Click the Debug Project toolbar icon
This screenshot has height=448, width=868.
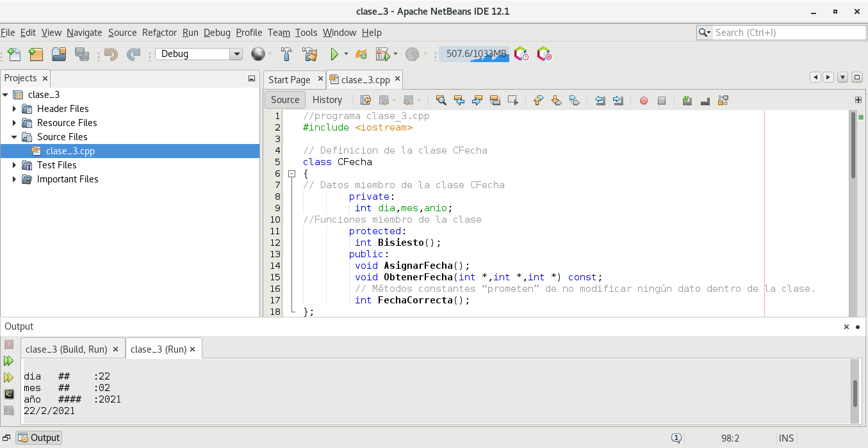(382, 54)
